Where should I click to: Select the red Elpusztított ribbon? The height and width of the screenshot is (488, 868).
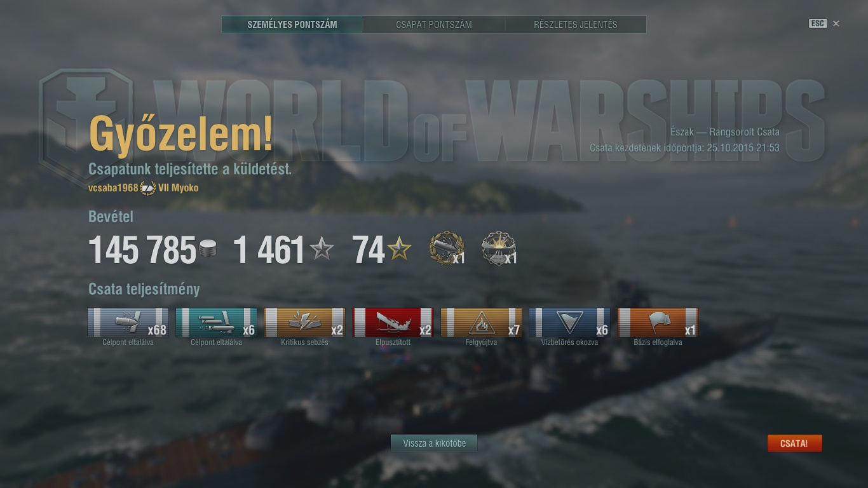(x=393, y=322)
